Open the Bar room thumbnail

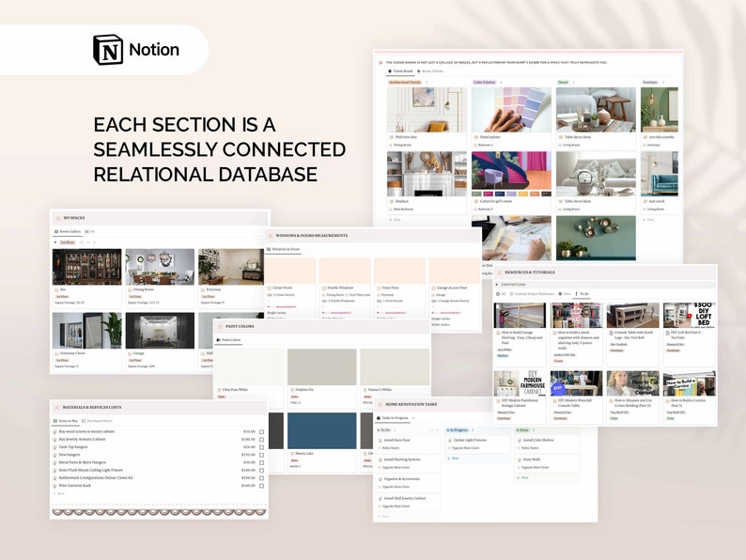(86, 267)
